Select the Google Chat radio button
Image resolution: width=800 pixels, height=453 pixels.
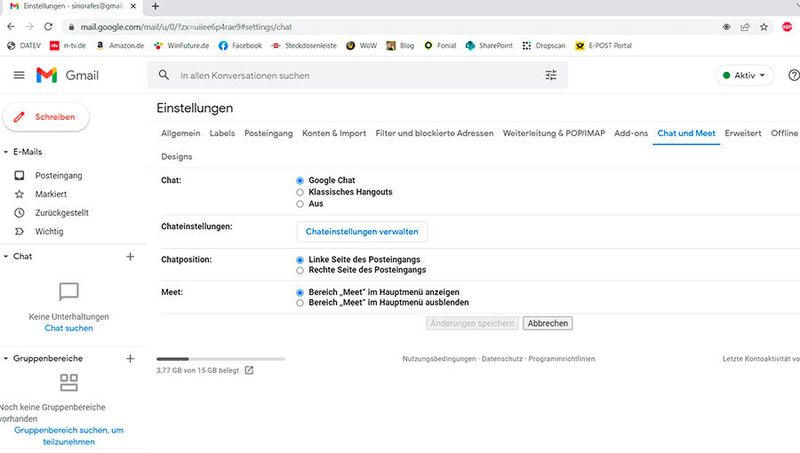tap(300, 181)
